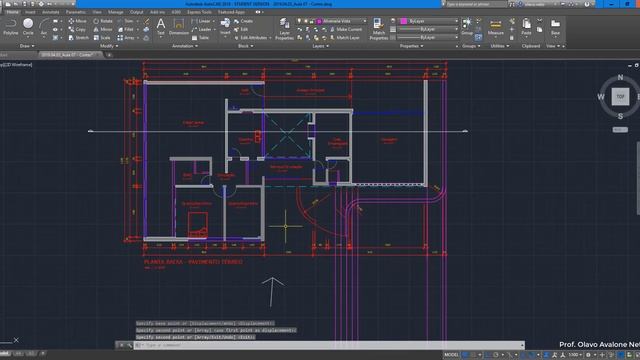640x360 pixels.
Task: Choose the Leader tool
Action: pos(202,29)
